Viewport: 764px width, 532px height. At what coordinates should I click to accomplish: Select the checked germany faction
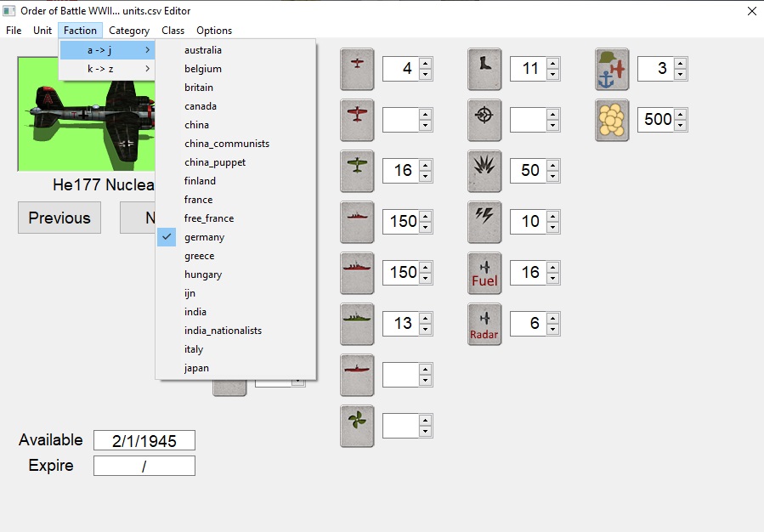[x=204, y=237]
